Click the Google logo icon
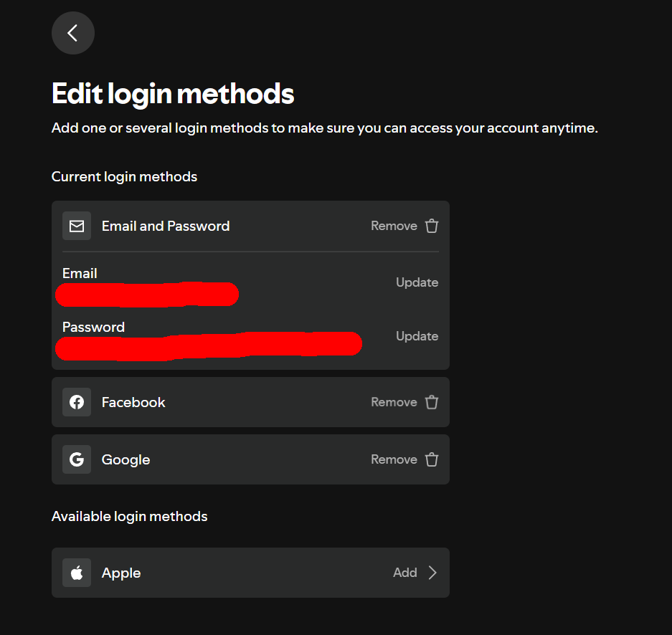The width and height of the screenshot is (672, 635). pyautogui.click(x=77, y=459)
